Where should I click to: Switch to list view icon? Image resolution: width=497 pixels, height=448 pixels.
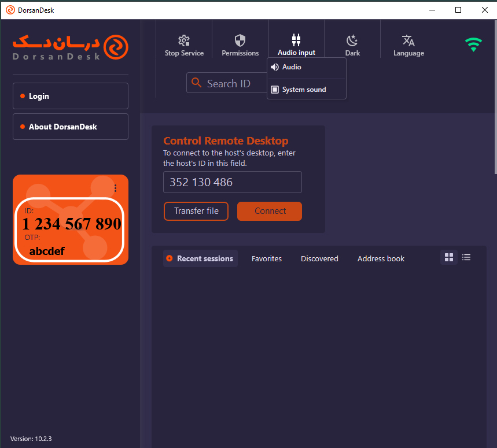[466, 257]
